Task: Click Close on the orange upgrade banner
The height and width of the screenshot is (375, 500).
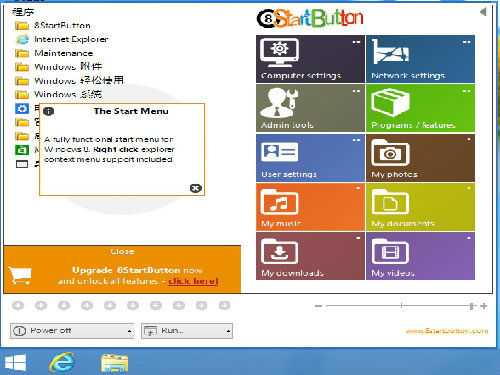Action: coord(122,252)
